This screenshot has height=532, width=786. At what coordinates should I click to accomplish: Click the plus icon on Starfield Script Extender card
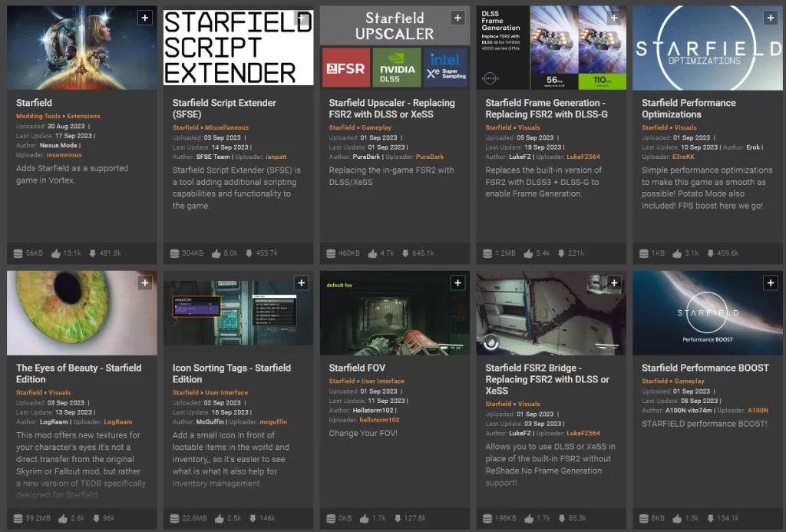click(x=301, y=18)
